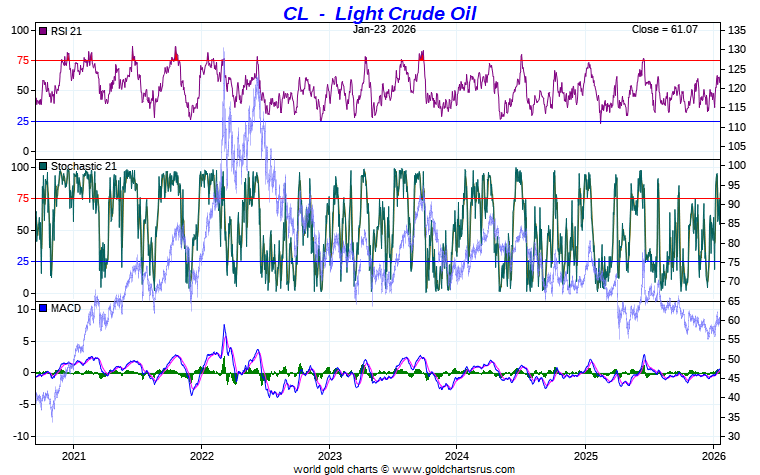Click the -10 MACD axis label

[21, 436]
